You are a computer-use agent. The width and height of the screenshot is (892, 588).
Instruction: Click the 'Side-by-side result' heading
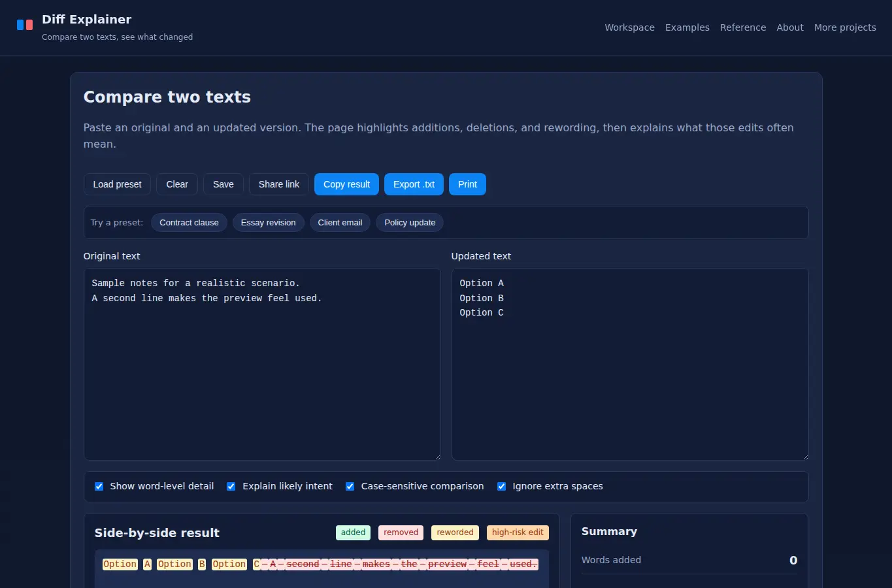[x=157, y=532]
